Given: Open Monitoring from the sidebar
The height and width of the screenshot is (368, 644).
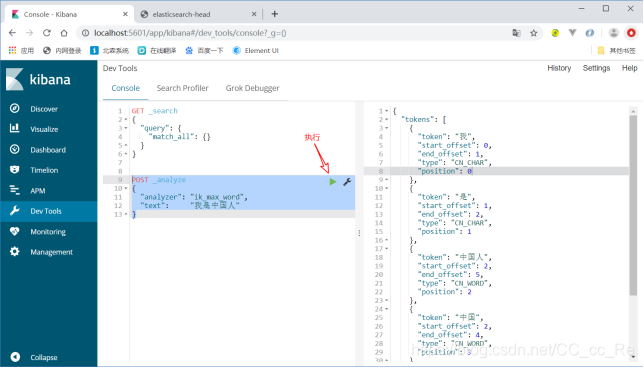Looking at the screenshot, I should click(x=48, y=232).
